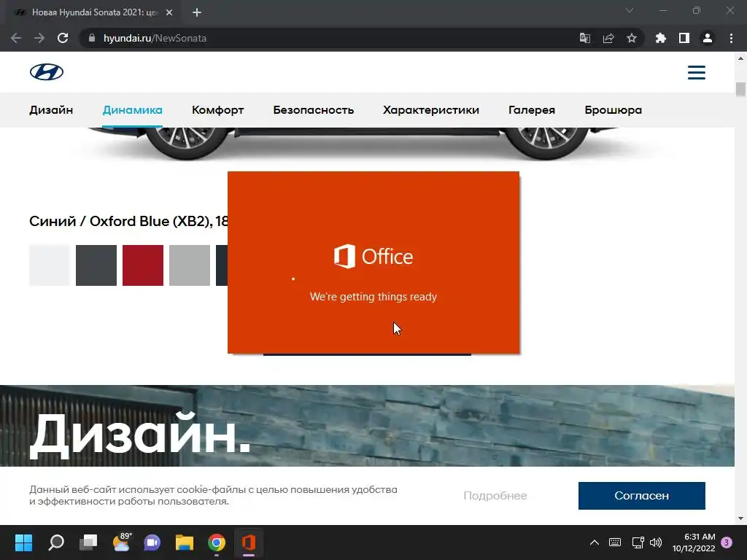Click the page scrollbar thumb
Image resolution: width=747 pixels, height=560 pixels.
click(740, 90)
